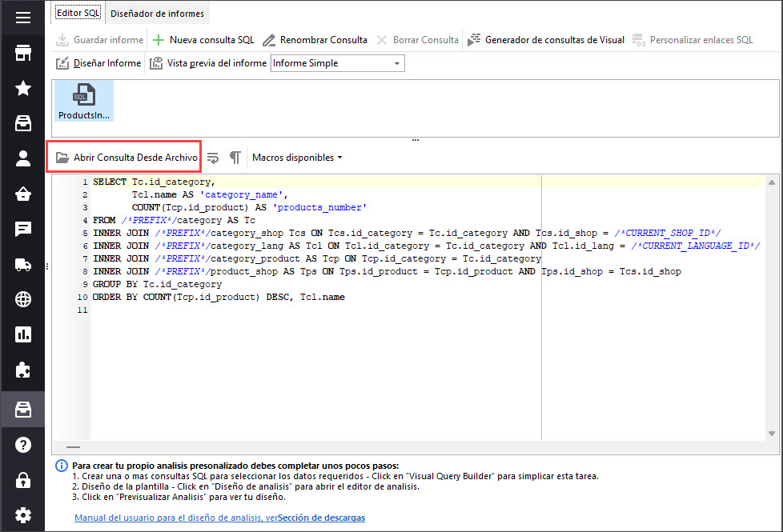Click the splitter dots above editor toolbar
Viewport: 783px width, 532px height.
coord(416,140)
